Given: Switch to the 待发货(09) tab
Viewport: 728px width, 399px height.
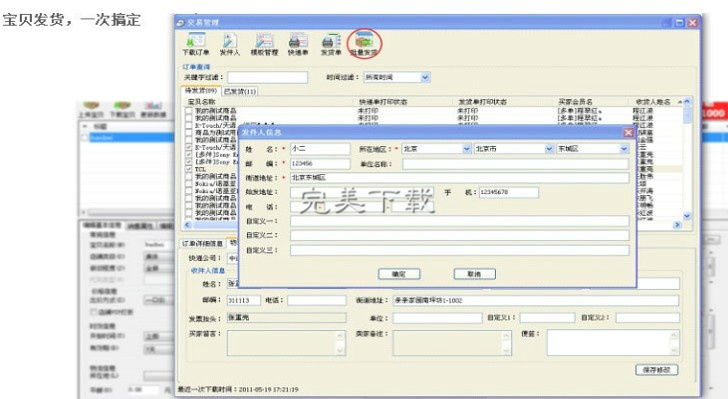Looking at the screenshot, I should 201,90.
